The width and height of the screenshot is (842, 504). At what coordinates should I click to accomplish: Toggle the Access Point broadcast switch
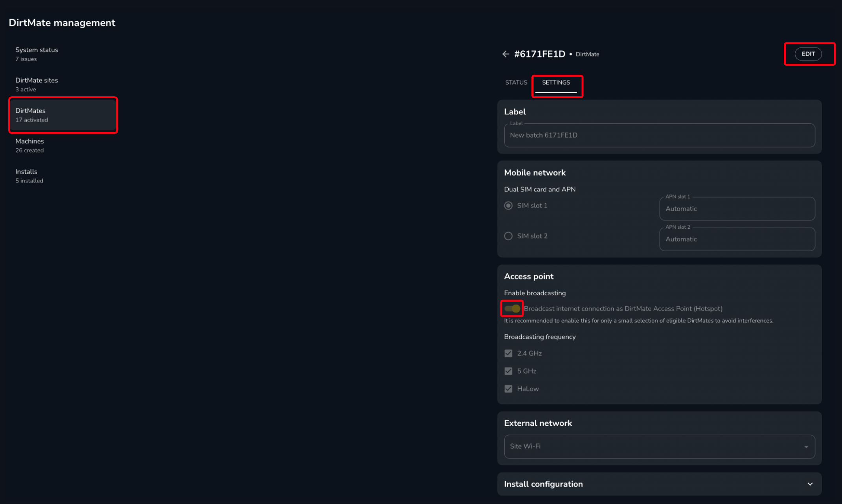512,309
